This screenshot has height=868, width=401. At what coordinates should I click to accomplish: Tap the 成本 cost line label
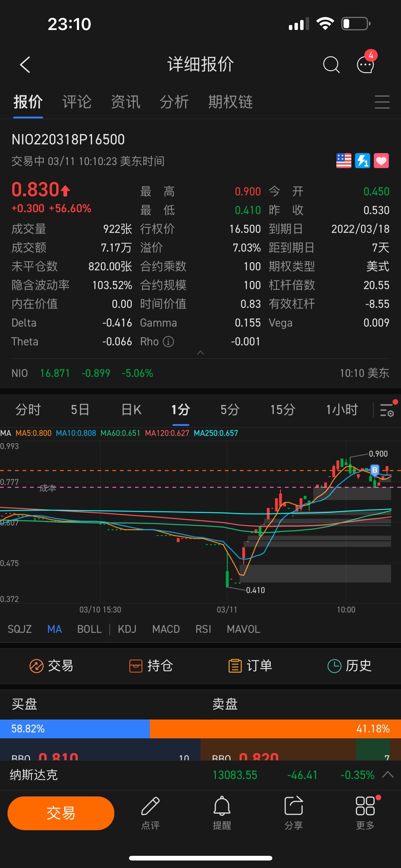click(x=47, y=488)
